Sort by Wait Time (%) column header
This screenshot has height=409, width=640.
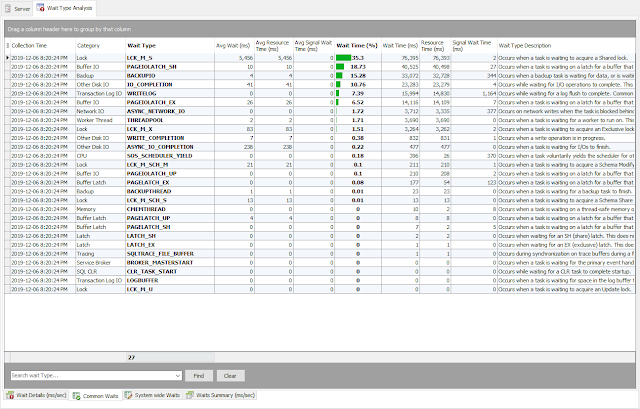tap(357, 45)
